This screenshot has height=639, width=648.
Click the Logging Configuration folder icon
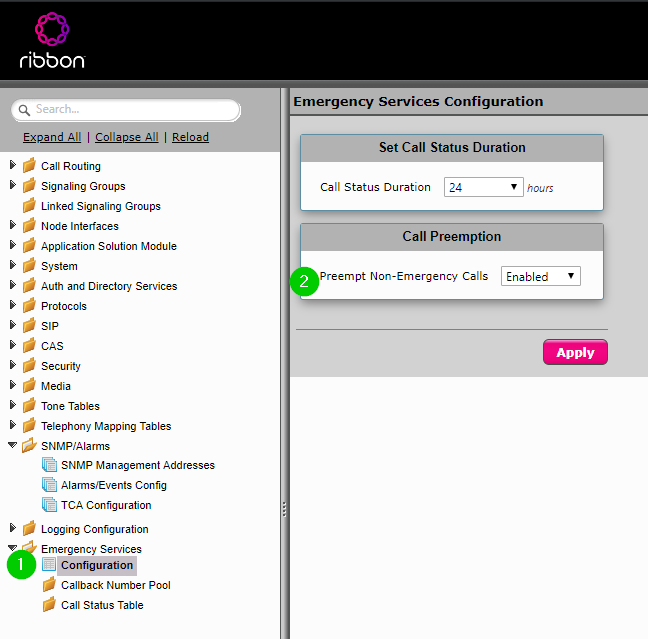tap(29, 528)
